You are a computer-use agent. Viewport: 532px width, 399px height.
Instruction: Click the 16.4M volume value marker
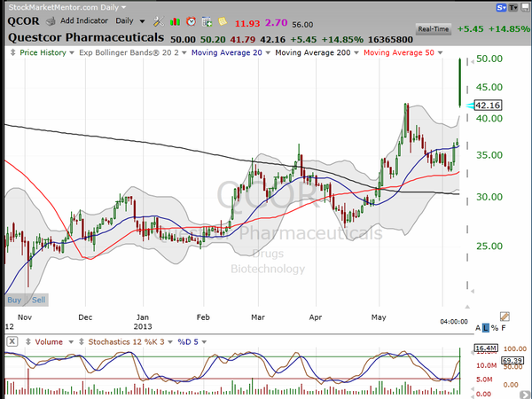486,348
